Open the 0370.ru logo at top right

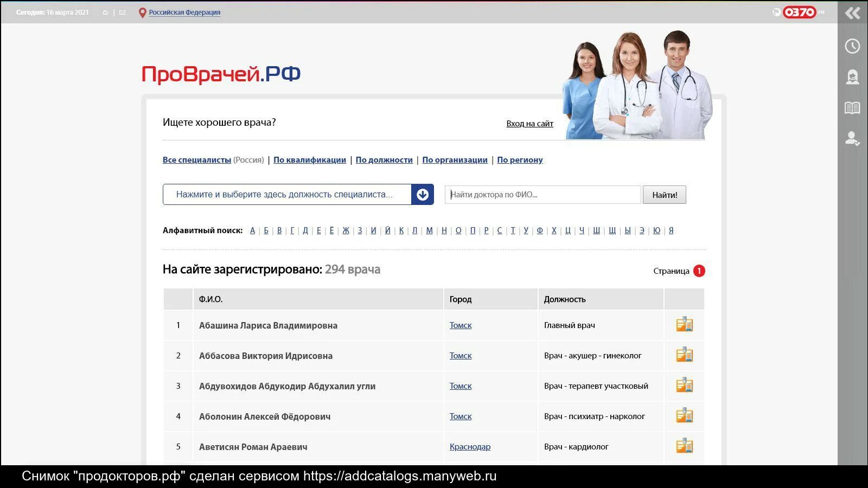click(x=801, y=12)
